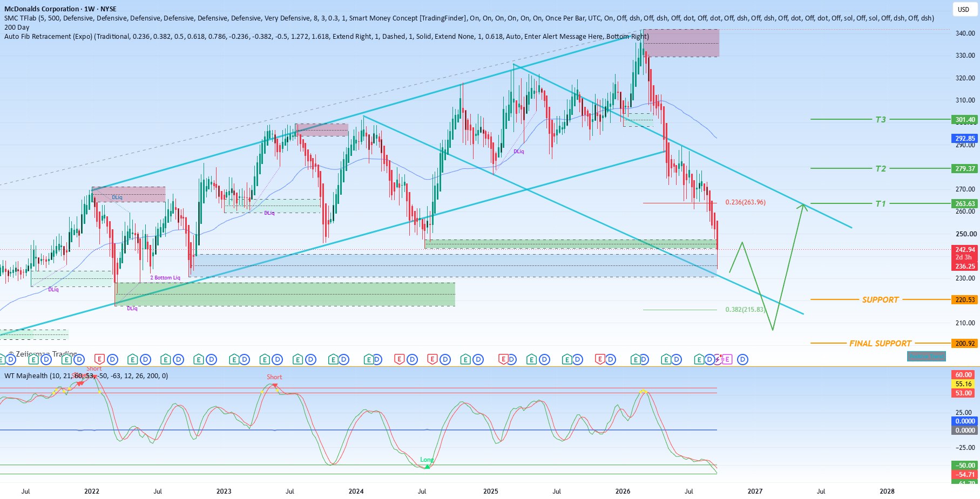Click the T1 target label
The image size is (980, 499).
tap(881, 203)
